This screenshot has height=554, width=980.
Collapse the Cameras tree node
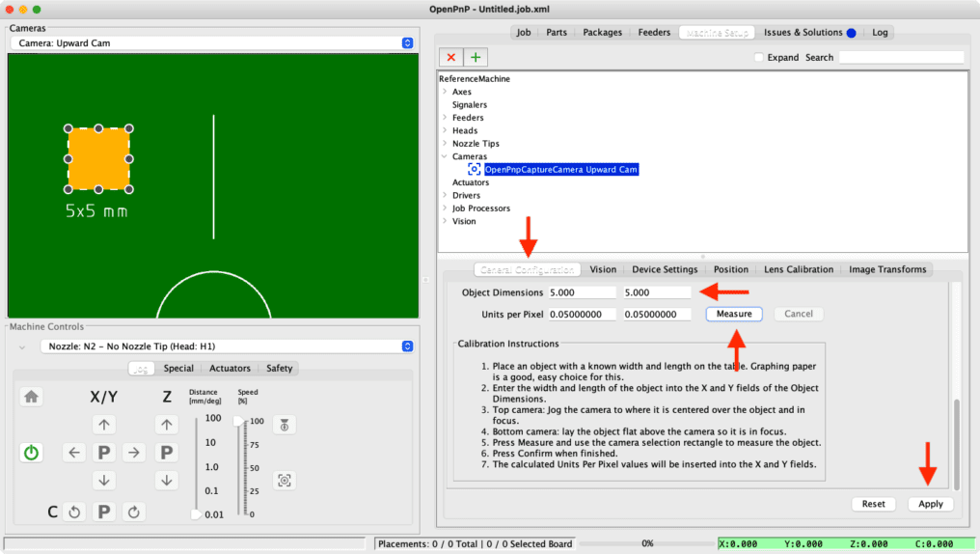coord(445,156)
